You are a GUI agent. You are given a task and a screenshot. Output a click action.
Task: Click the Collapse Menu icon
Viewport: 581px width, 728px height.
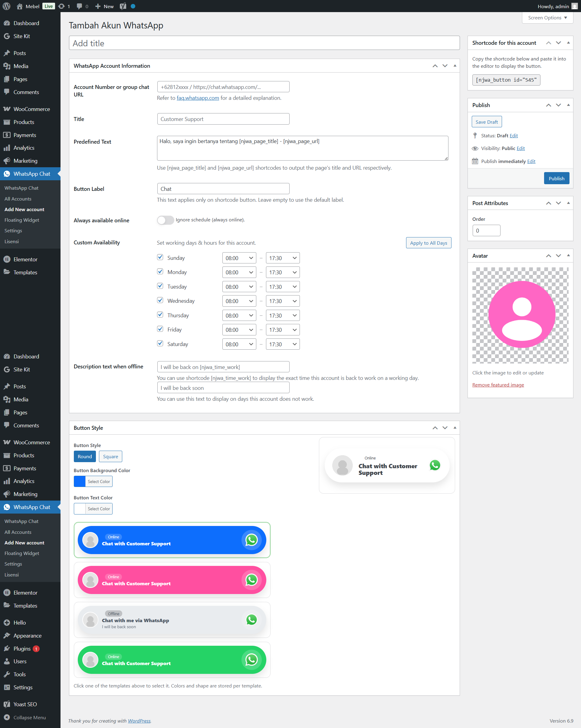(7, 717)
